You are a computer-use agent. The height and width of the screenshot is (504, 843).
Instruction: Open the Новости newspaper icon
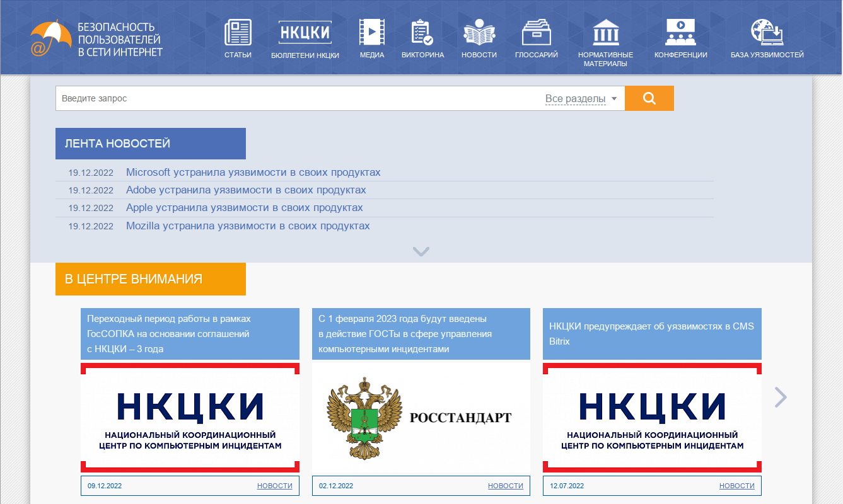(479, 32)
